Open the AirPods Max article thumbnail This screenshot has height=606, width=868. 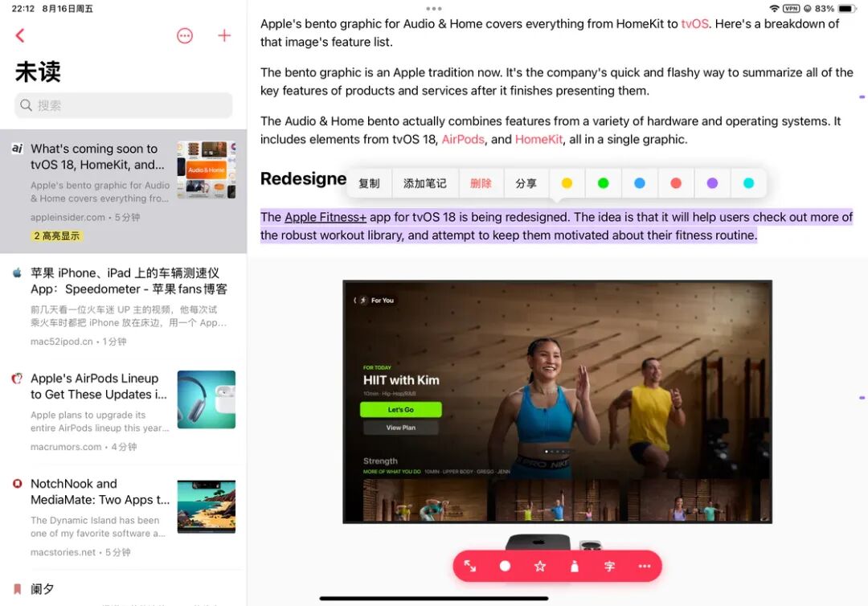point(207,399)
